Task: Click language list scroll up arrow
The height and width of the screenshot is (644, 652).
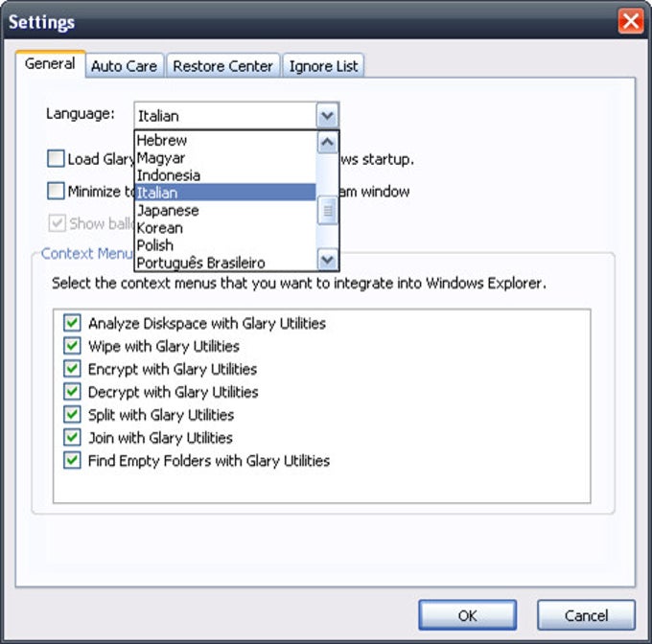Action: (328, 143)
